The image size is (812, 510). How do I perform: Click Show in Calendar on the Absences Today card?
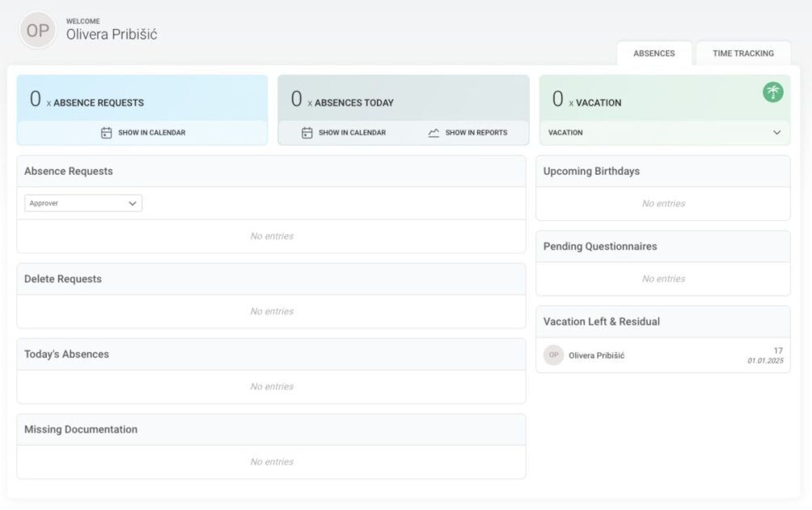point(348,132)
